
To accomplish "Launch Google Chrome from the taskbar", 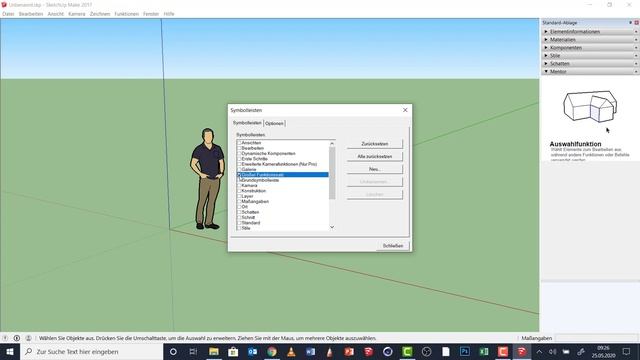I will pyautogui.click(x=272, y=351).
